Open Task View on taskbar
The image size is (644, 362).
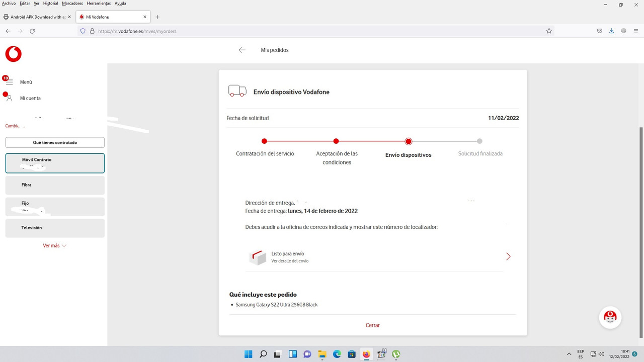pyautogui.click(x=278, y=354)
